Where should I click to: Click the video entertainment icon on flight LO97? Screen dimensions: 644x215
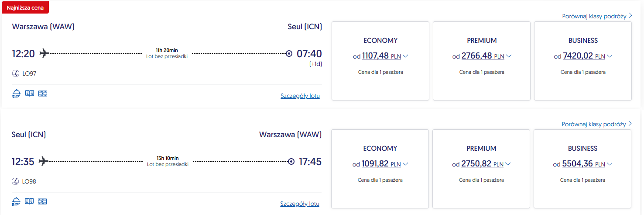pyautogui.click(x=43, y=93)
